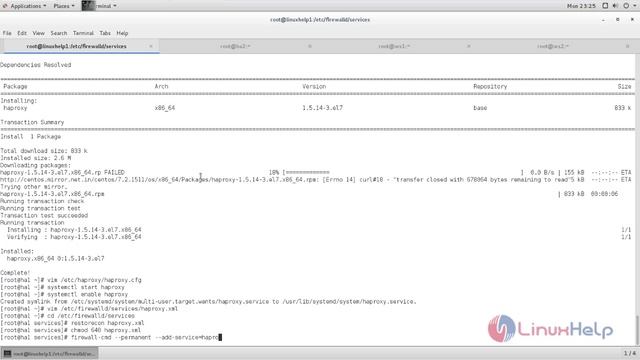Click the workspace switcher showing 1/4

click(x=629, y=353)
